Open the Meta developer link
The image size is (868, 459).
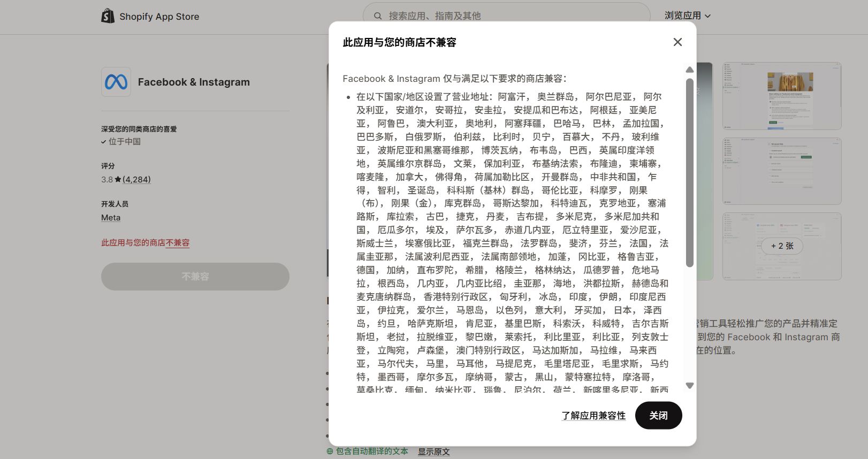click(111, 218)
